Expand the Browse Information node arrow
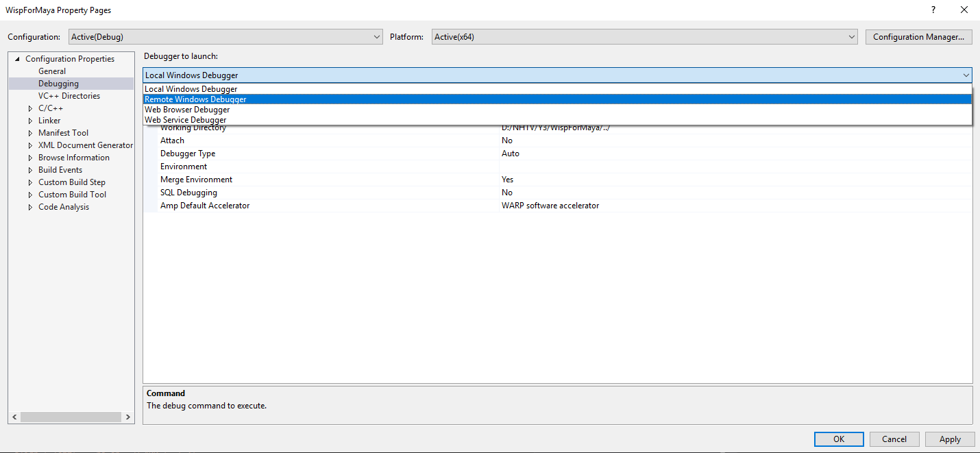The image size is (980, 453). [x=30, y=158]
